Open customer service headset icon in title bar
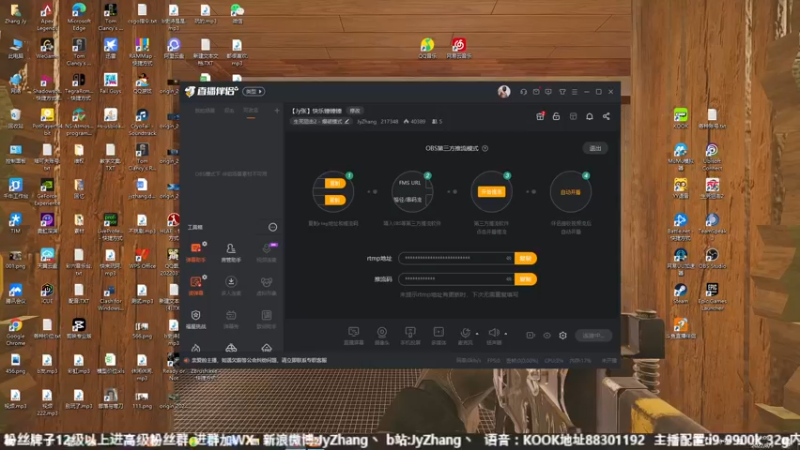This screenshot has width=800, height=450. [523, 92]
